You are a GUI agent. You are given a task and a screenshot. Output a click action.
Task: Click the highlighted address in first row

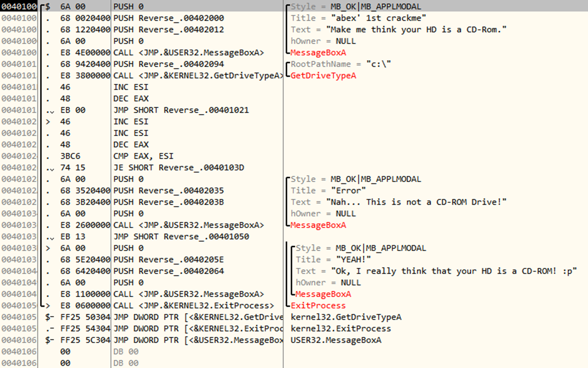point(19,6)
